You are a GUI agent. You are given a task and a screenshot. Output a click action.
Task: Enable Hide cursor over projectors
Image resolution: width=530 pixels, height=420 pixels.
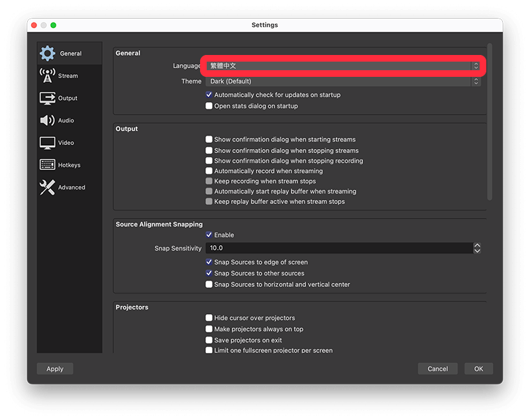209,318
